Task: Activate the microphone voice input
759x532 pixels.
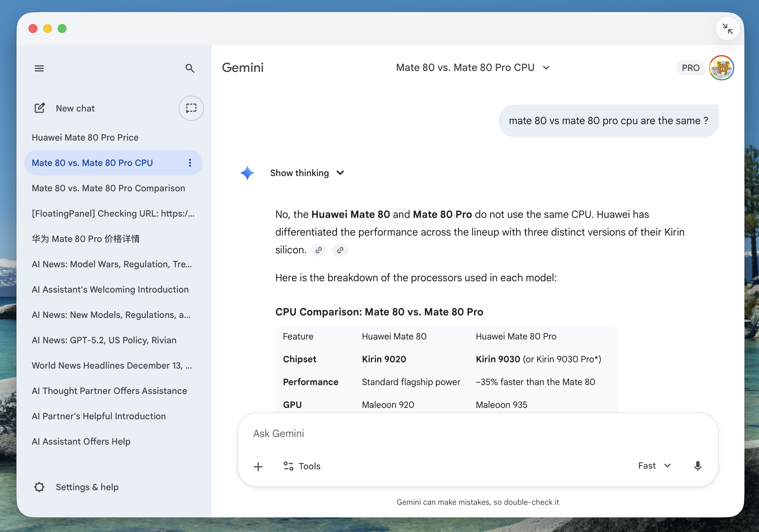Action: 698,466
